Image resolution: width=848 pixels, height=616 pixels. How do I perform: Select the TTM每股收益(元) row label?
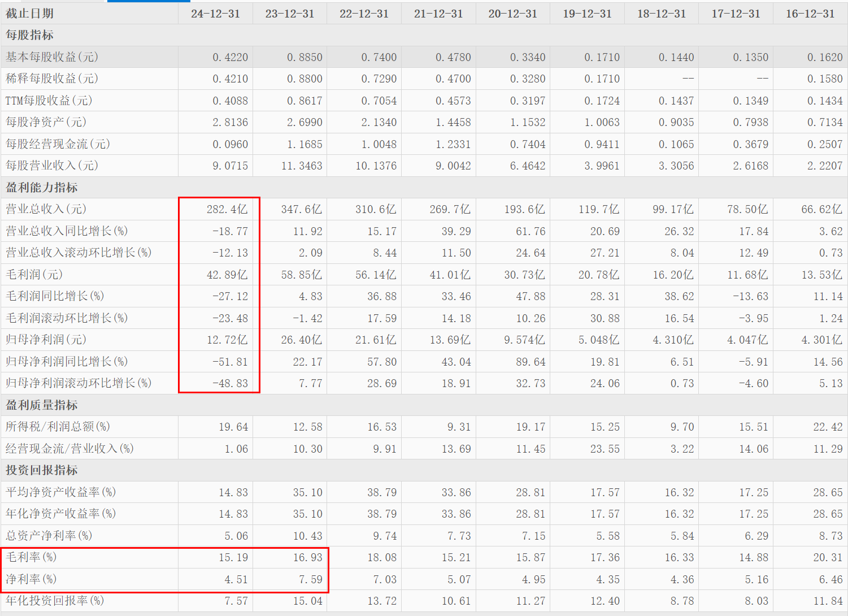[49, 101]
